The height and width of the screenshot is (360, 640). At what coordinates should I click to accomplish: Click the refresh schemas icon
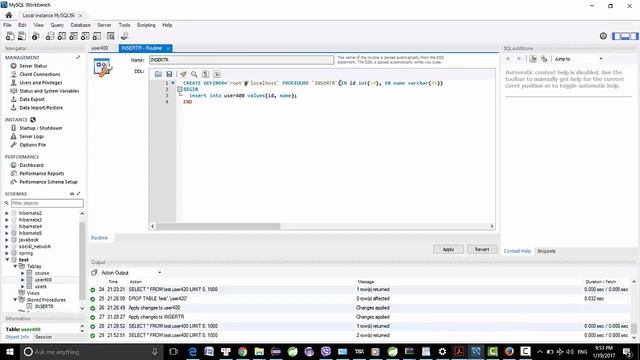point(72,194)
